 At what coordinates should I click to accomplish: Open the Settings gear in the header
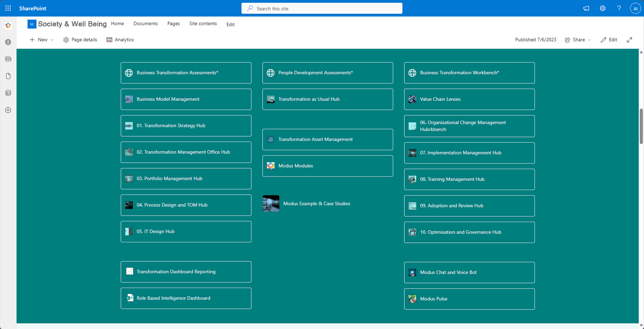point(603,8)
